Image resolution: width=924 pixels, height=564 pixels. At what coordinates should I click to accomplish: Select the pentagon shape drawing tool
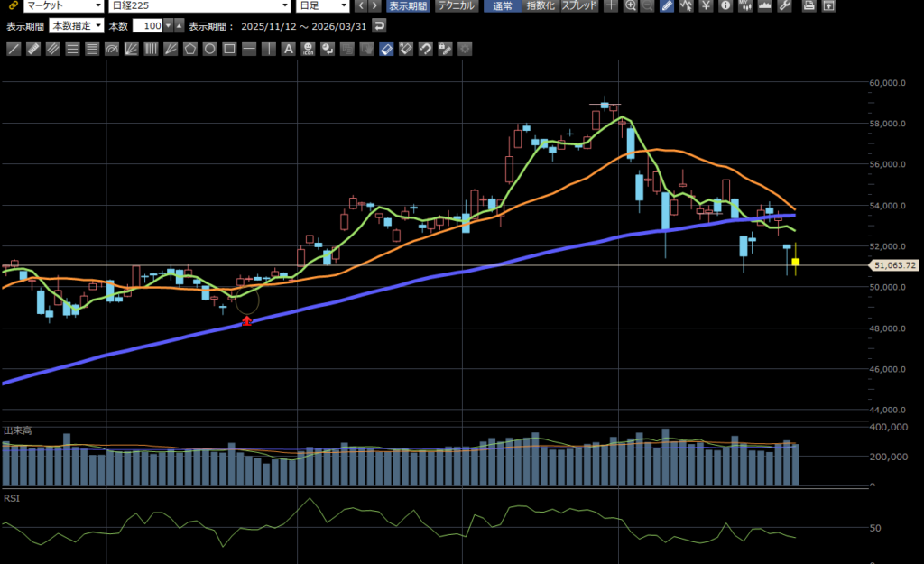(189, 48)
